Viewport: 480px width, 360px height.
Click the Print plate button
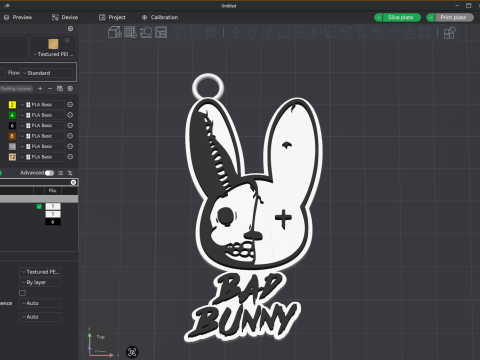454,17
